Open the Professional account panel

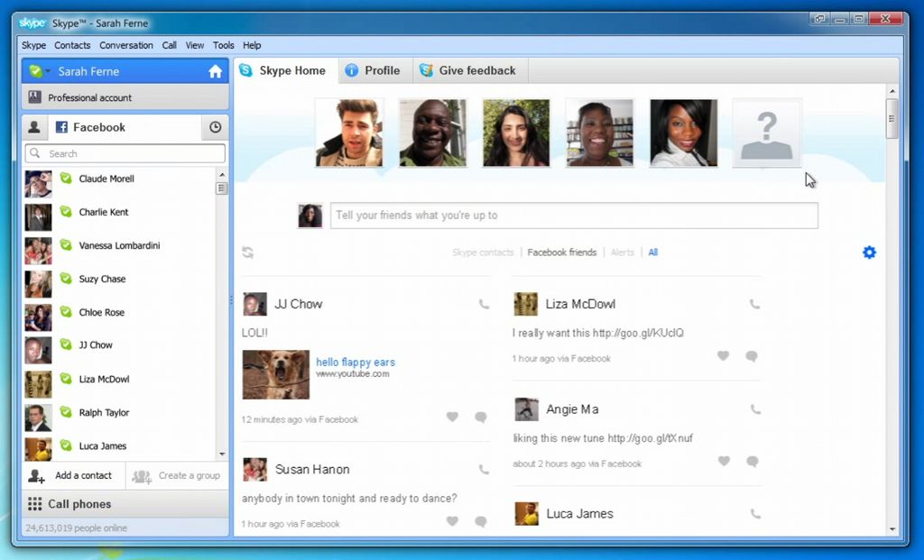125,97
